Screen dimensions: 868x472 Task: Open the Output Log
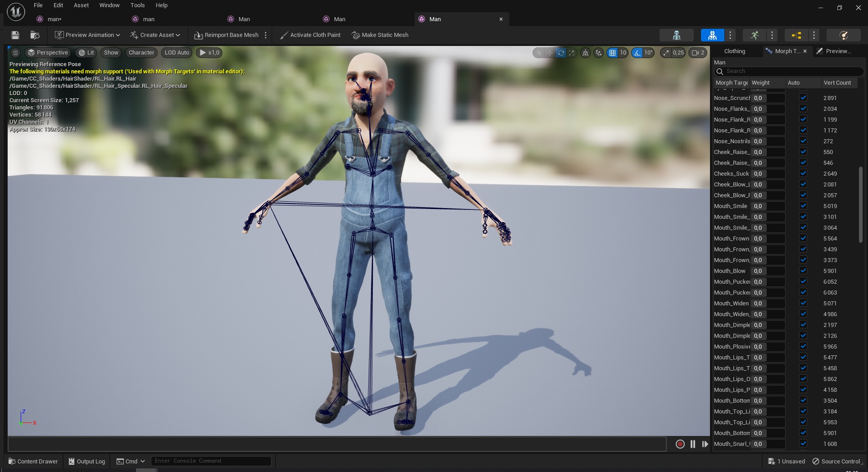pyautogui.click(x=86, y=461)
